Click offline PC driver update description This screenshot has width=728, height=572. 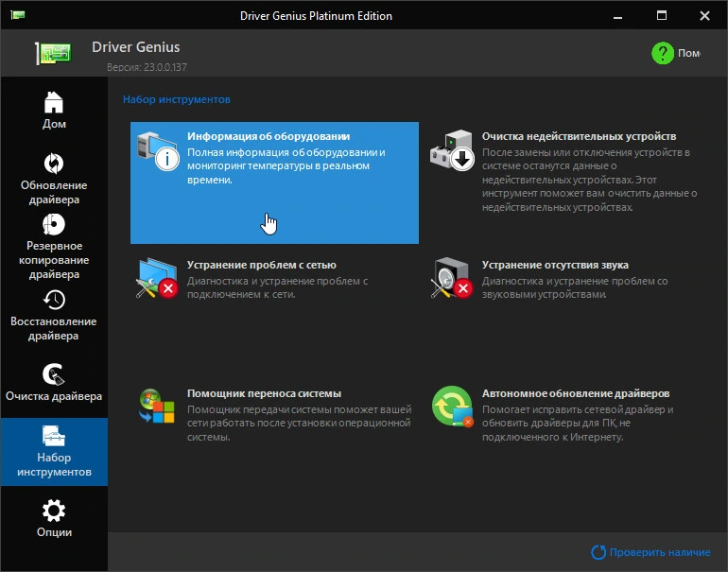pos(578,423)
